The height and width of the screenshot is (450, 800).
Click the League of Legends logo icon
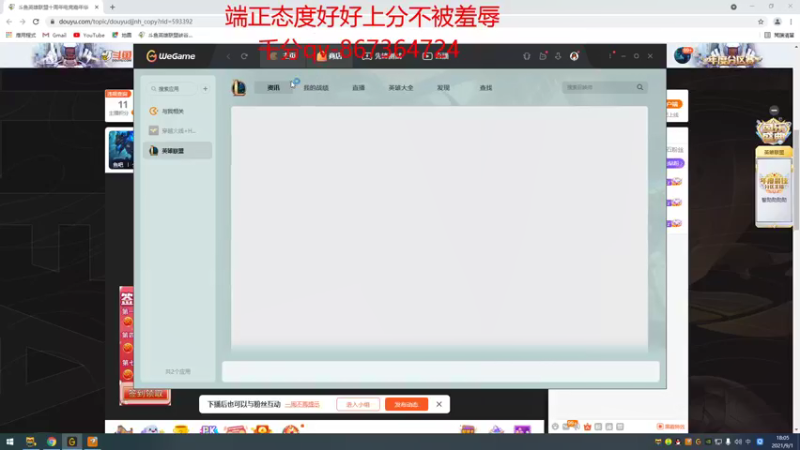[x=239, y=88]
